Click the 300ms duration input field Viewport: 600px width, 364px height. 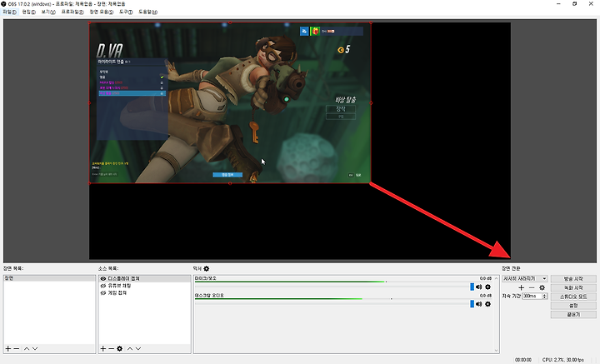[532, 296]
